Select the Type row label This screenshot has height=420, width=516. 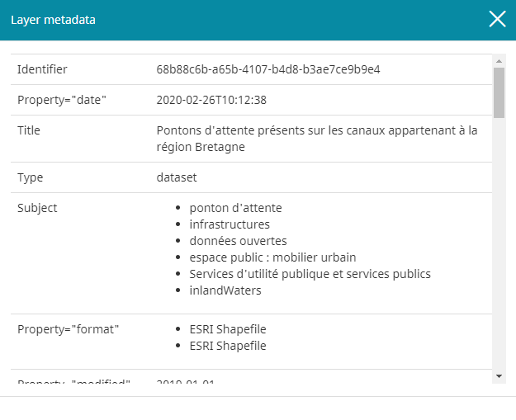pyautogui.click(x=30, y=177)
